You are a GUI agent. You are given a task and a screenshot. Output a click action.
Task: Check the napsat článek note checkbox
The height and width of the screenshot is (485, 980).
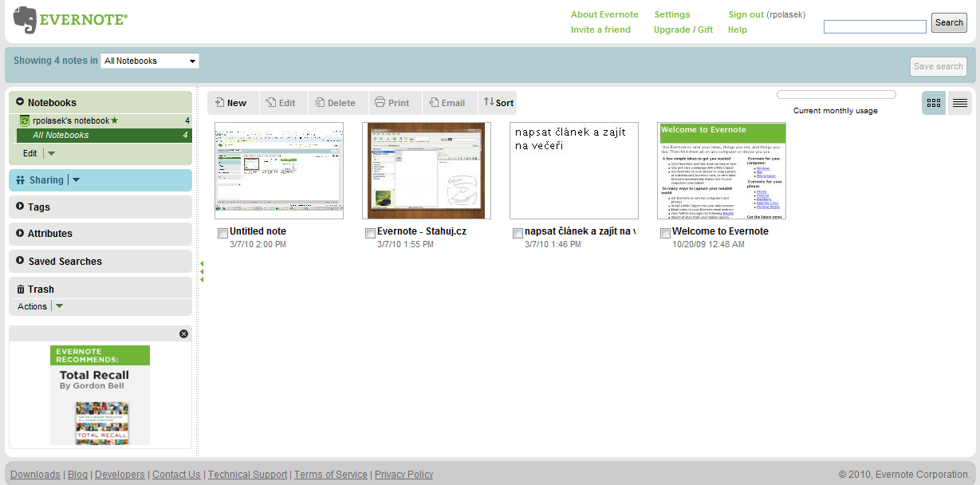pyautogui.click(x=518, y=233)
